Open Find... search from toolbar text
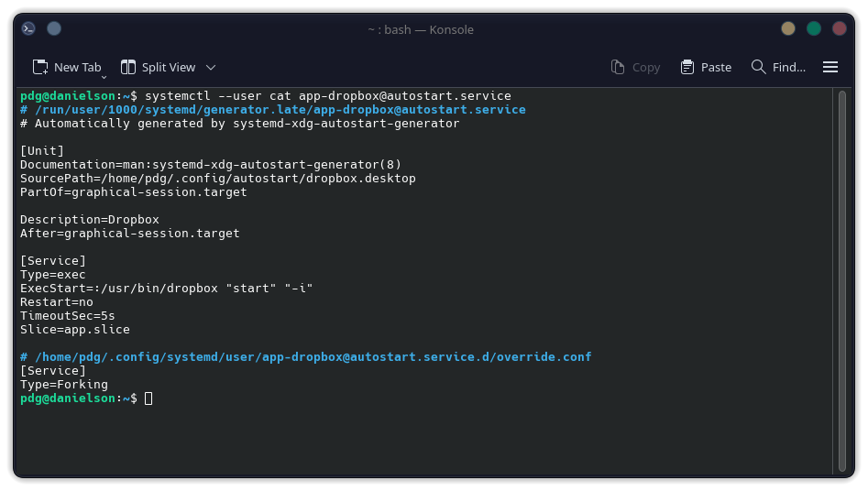This screenshot has height=491, width=868. 789,67
